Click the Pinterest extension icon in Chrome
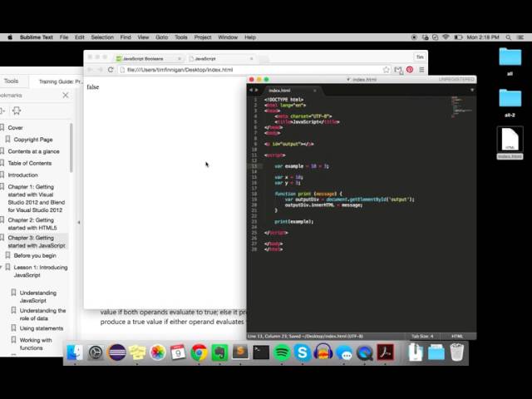The image size is (532, 399). [x=410, y=70]
